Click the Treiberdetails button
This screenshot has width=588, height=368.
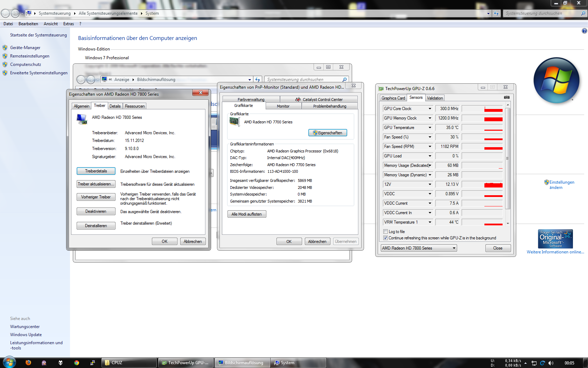pos(96,171)
